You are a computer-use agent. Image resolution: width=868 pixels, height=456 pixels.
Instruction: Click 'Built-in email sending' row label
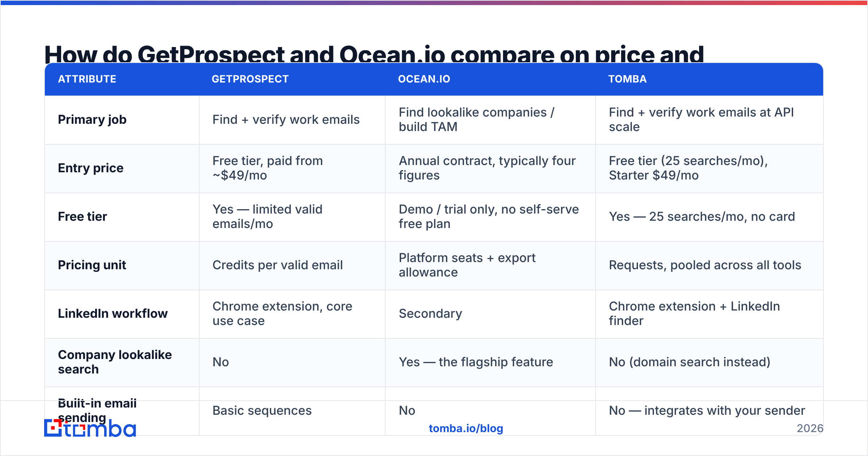click(97, 411)
